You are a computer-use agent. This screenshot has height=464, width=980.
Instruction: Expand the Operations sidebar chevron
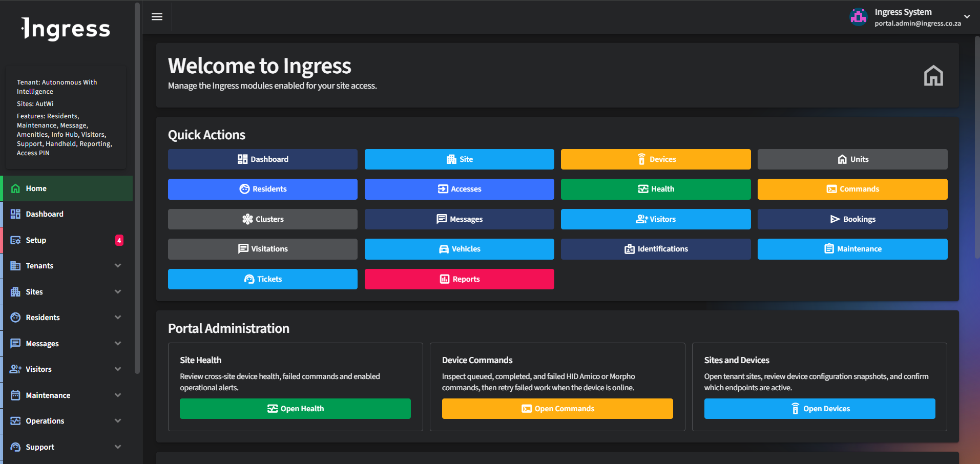click(118, 421)
